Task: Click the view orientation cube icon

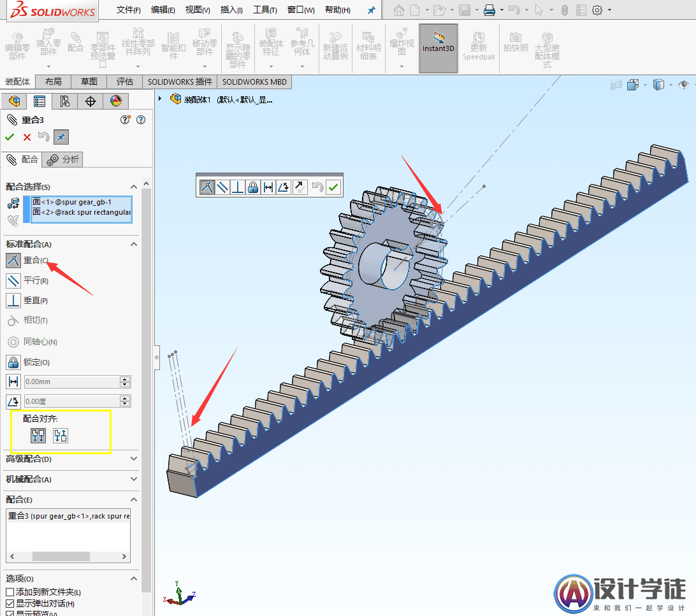Action: coord(633,84)
